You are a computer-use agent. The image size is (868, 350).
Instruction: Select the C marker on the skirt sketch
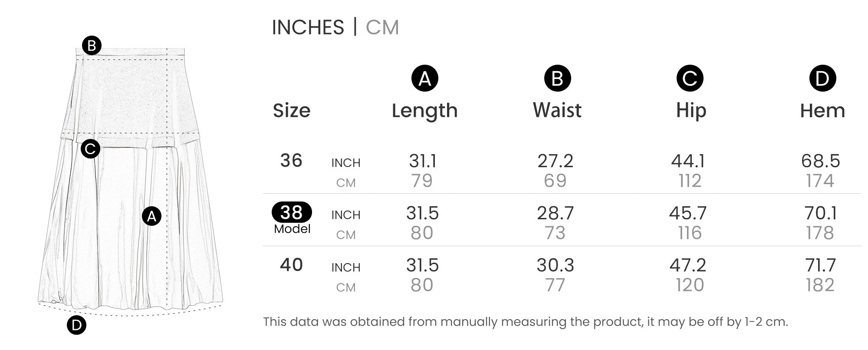[x=90, y=149]
